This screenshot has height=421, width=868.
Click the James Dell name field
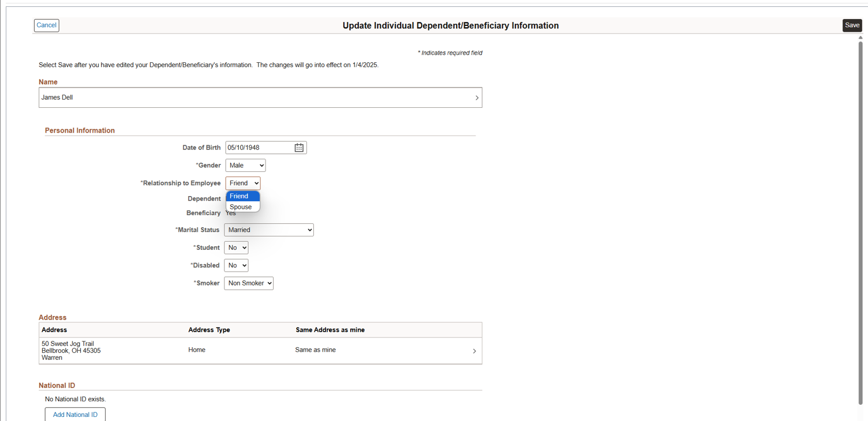click(254, 98)
